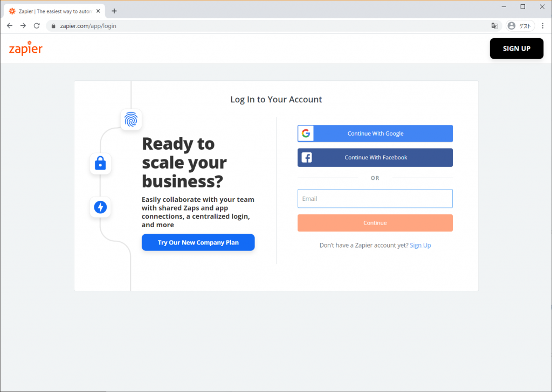This screenshot has width=552, height=392.
Task: Open the translate page icon
Action: tap(495, 26)
